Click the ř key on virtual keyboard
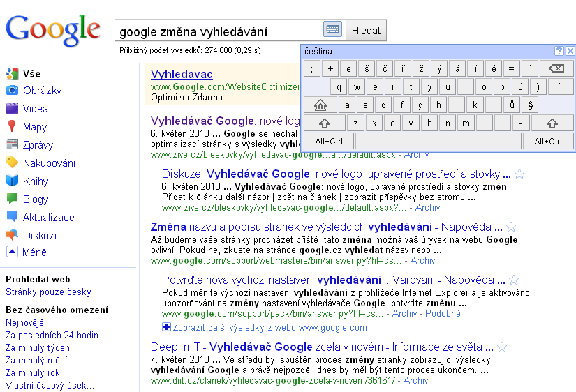Viewport: 576px width, 392px height. pos(403,68)
